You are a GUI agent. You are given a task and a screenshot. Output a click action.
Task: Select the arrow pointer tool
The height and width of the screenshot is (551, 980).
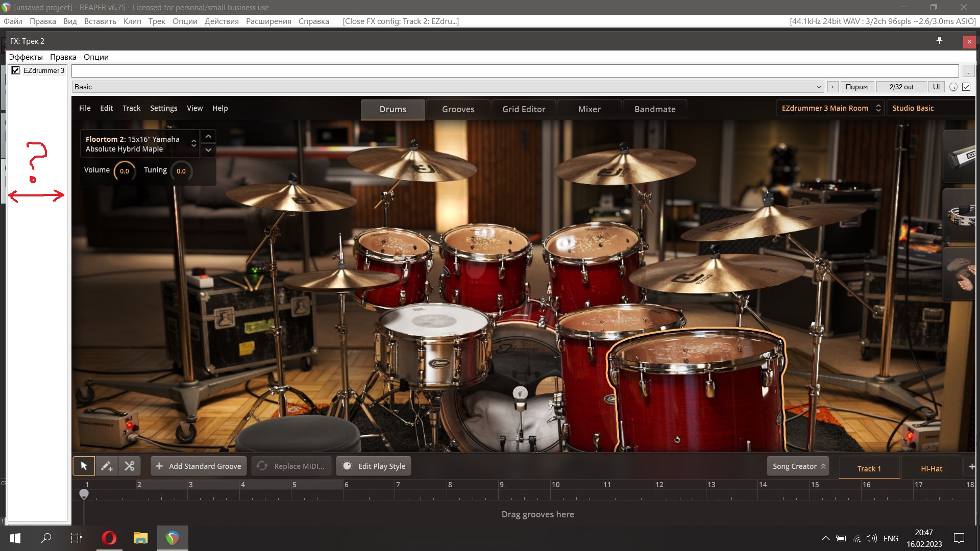tap(84, 466)
